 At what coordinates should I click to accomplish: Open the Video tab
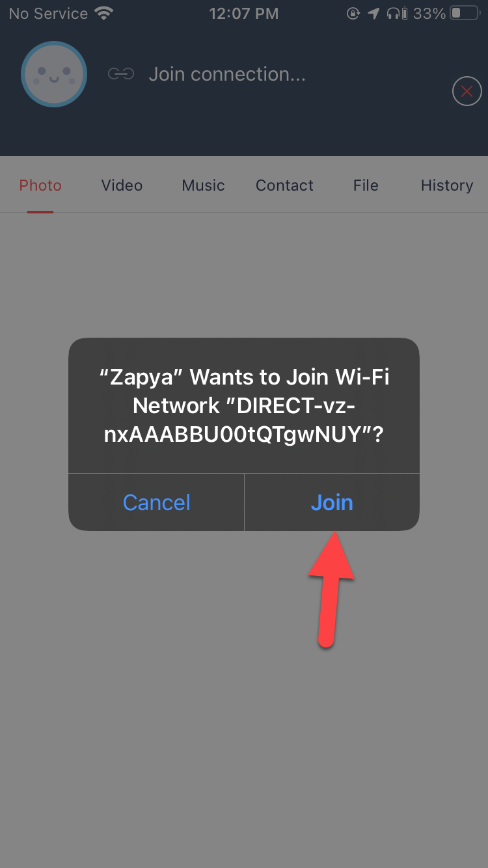[x=122, y=185]
